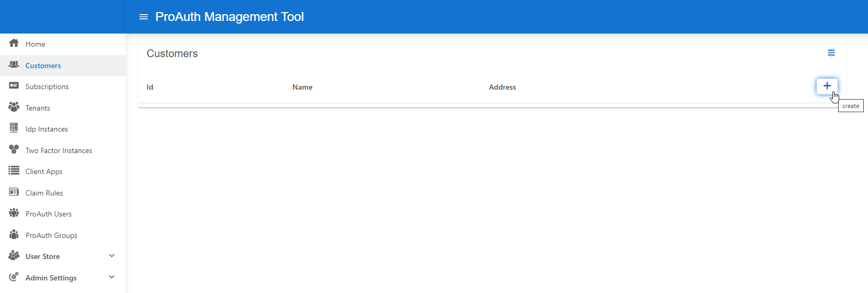Click the hamburger menu icon
Screen dimensions: 868x293
[143, 17]
